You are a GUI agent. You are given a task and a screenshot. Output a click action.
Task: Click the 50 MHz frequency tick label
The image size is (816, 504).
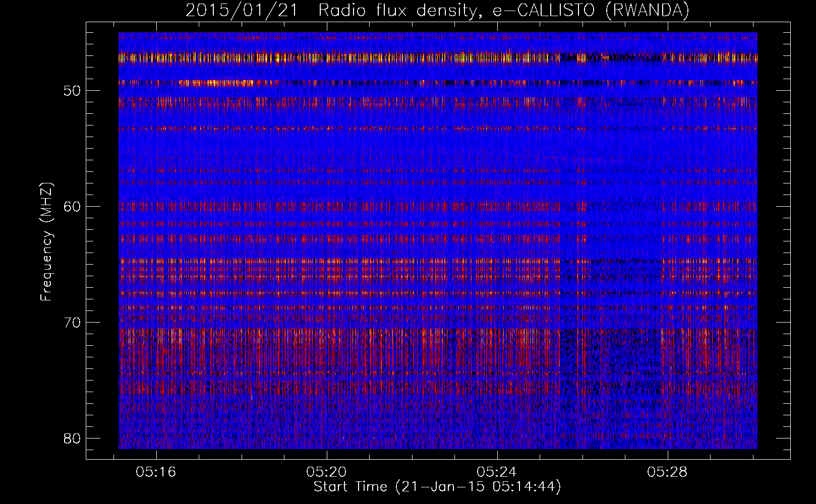tap(72, 91)
